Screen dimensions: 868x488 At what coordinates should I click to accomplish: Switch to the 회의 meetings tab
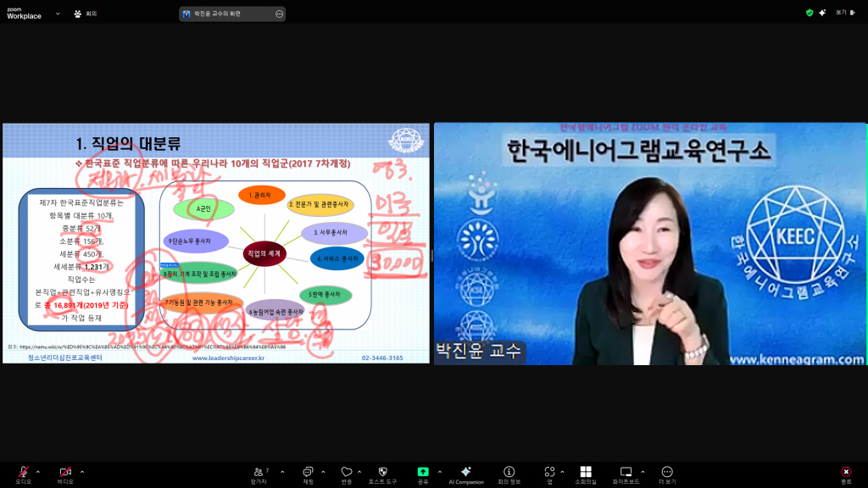[x=86, y=14]
